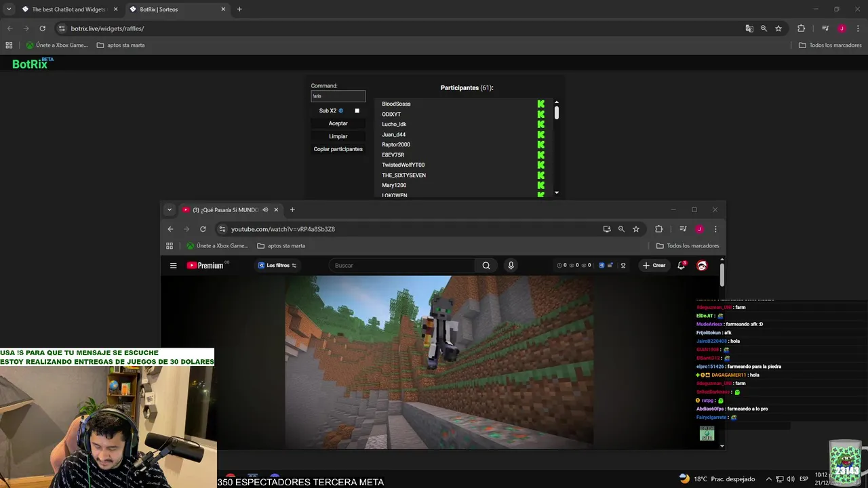Open tab search dropdown in the YouTube window
This screenshot has width=868, height=488.
[170, 210]
